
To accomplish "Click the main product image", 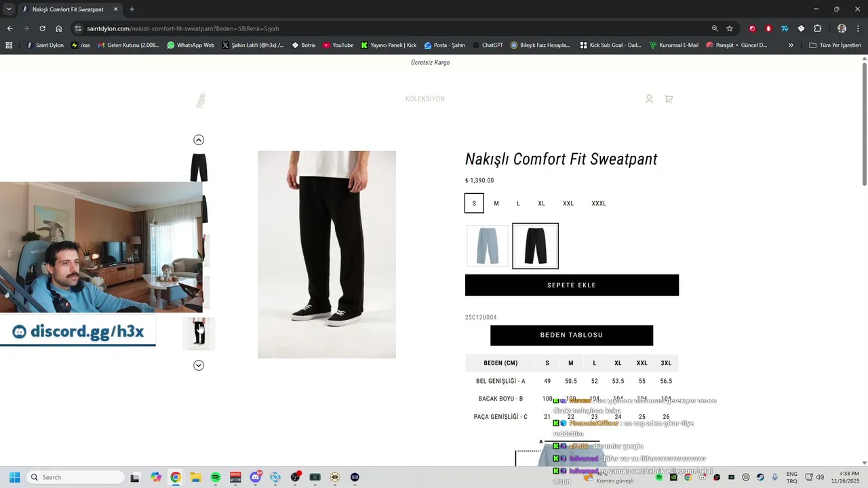I will click(327, 254).
